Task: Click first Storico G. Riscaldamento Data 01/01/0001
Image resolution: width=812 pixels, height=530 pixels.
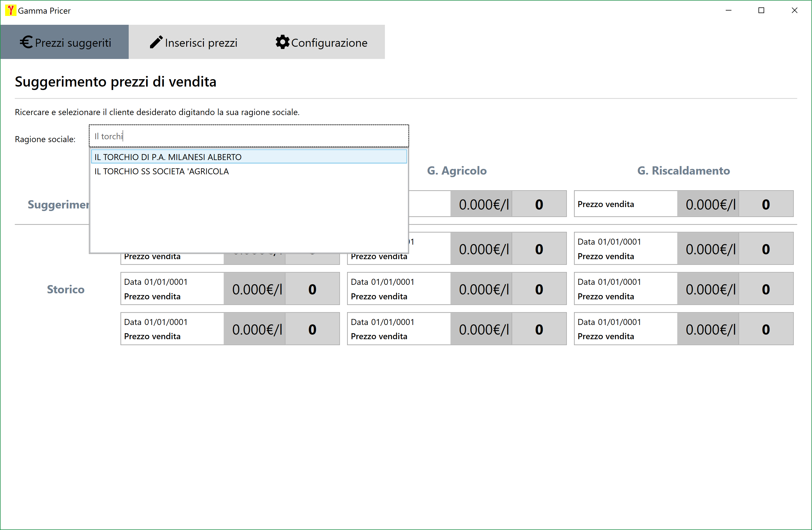Action: point(609,242)
